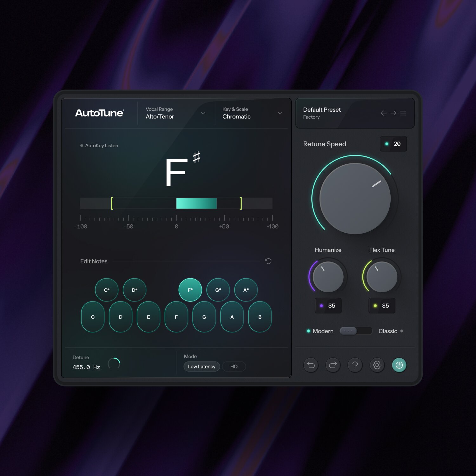Viewport: 476px width, 476px height.
Task: Click the Factory preset bank text
Action: tap(311, 117)
